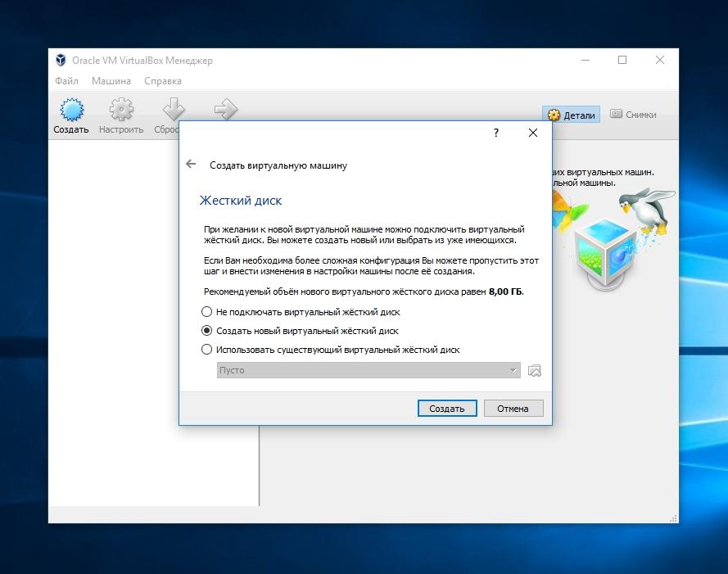The image size is (728, 574).
Task: Click the right-arrow start icon in the toolbar
Action: [225, 109]
